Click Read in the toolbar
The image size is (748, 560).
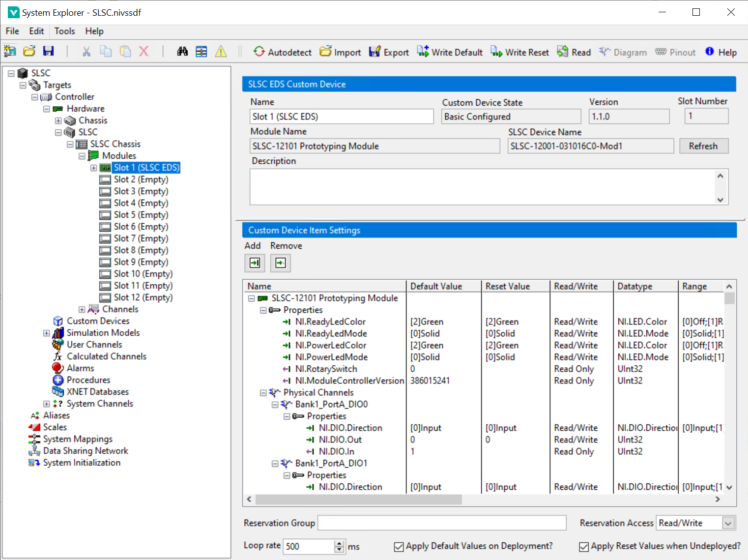pos(574,52)
